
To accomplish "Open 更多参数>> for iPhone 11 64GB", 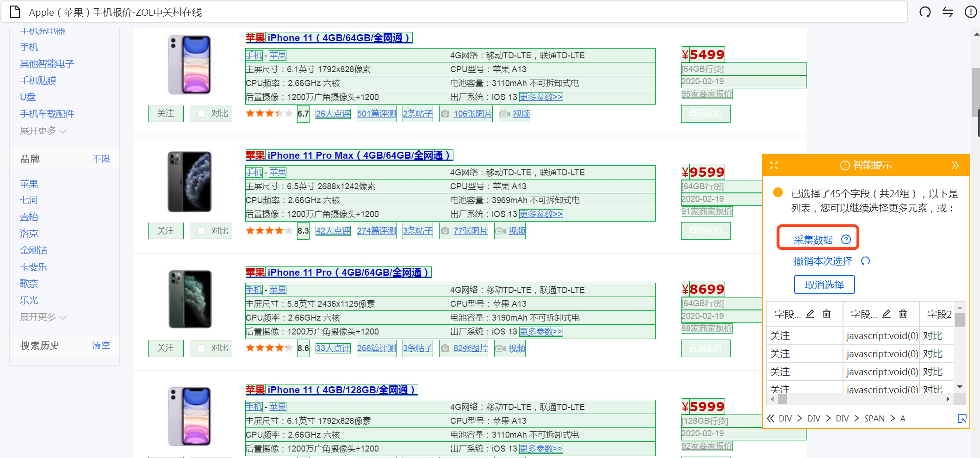I will (x=541, y=97).
